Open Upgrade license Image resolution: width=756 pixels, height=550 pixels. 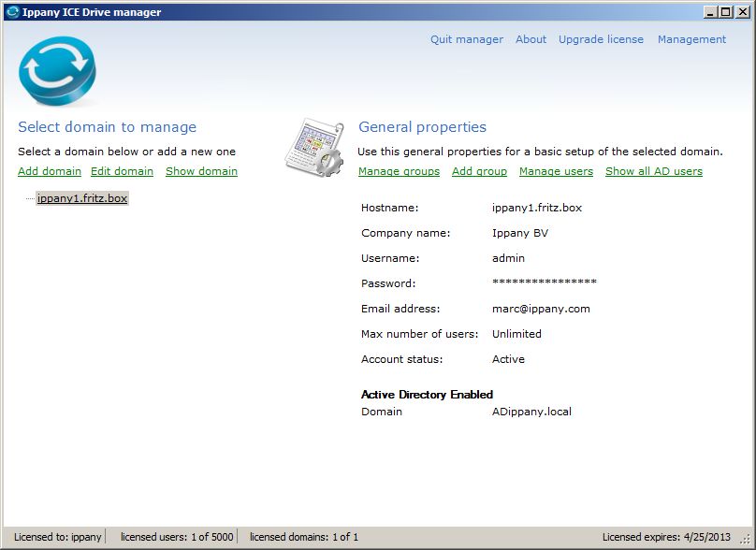tap(601, 39)
